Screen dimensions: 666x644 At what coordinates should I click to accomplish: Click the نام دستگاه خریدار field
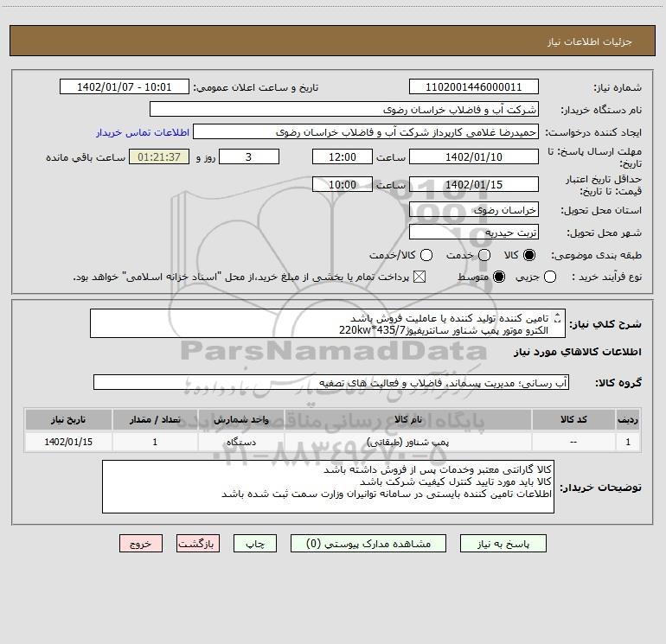pos(344,109)
